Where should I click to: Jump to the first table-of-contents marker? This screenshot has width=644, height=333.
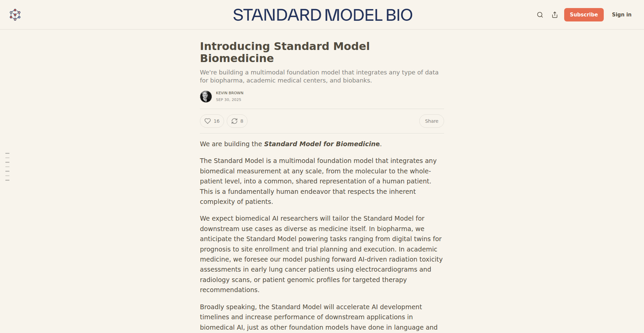tap(7, 153)
